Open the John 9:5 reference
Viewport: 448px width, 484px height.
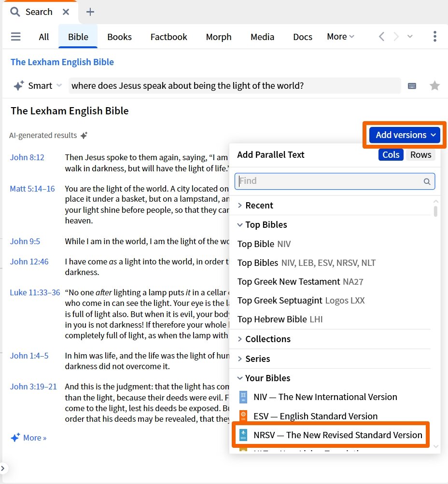[x=25, y=241]
